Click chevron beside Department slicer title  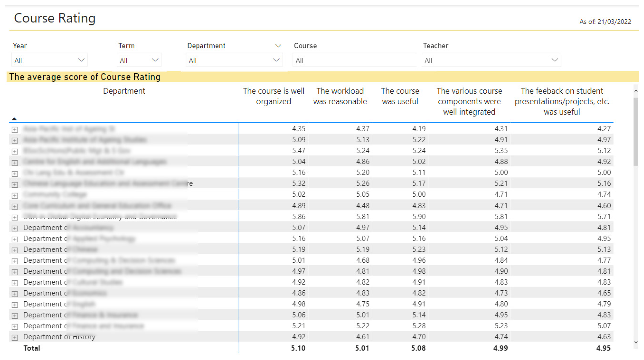[278, 46]
